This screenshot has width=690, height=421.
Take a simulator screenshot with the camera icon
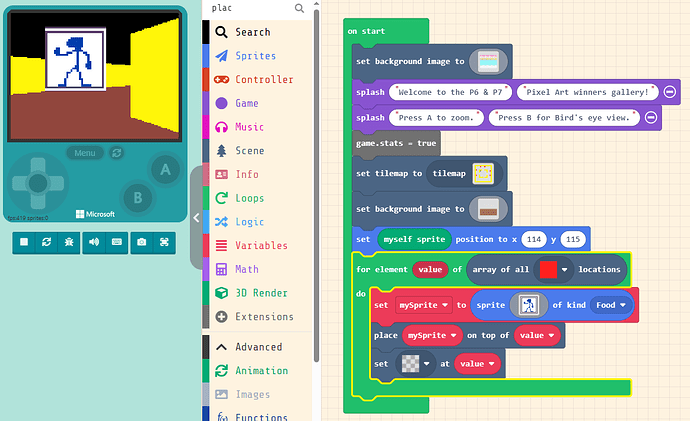(142, 242)
